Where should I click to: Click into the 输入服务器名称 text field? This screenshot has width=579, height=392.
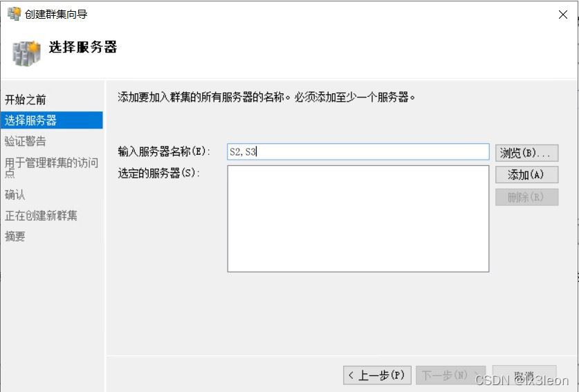[x=358, y=151]
